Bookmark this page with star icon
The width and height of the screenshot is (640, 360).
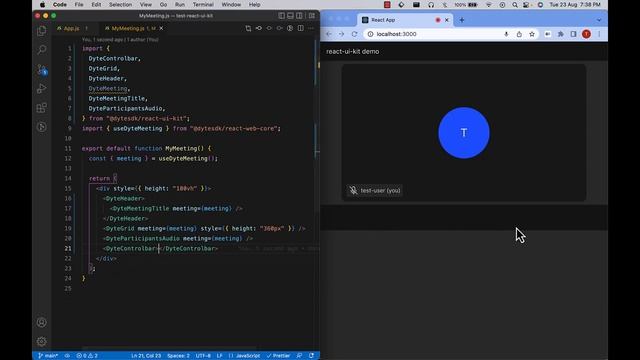coord(532,34)
